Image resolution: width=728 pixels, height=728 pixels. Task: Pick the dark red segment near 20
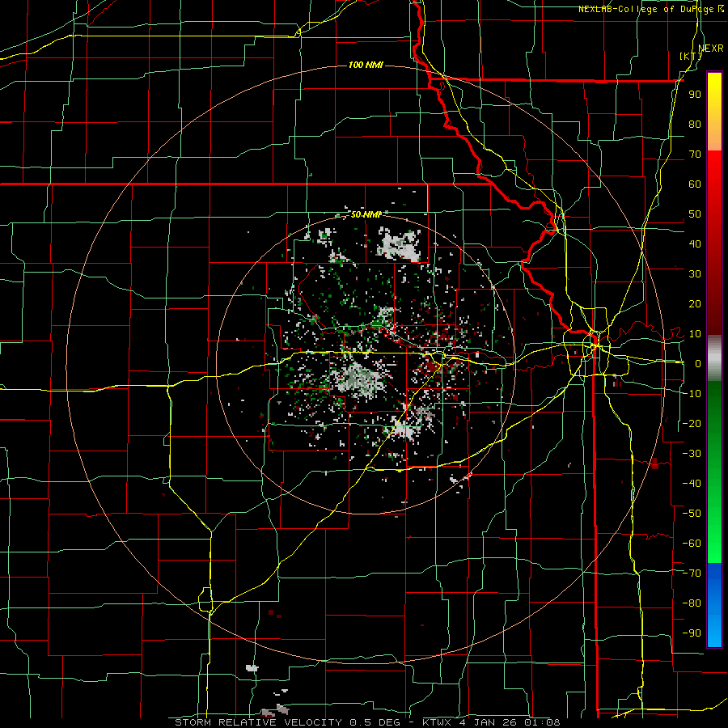714,303
